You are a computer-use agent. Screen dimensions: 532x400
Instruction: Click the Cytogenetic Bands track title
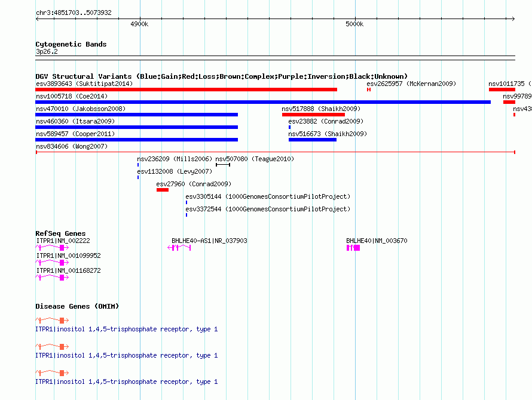pos(71,44)
